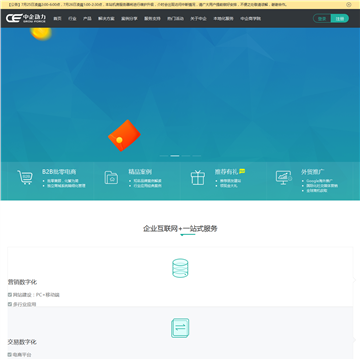Open 服务支持 in navigation
The image size is (360, 360).
(152, 19)
